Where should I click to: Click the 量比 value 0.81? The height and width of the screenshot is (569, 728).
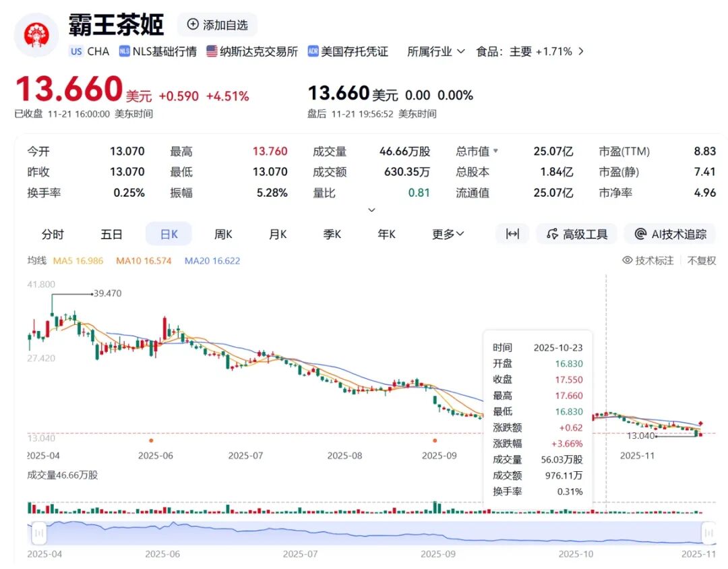coord(419,193)
